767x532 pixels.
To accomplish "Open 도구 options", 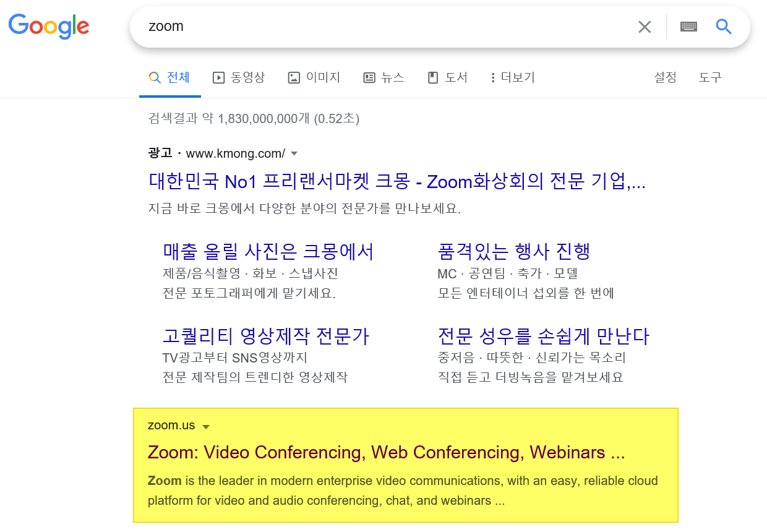I will (x=710, y=78).
